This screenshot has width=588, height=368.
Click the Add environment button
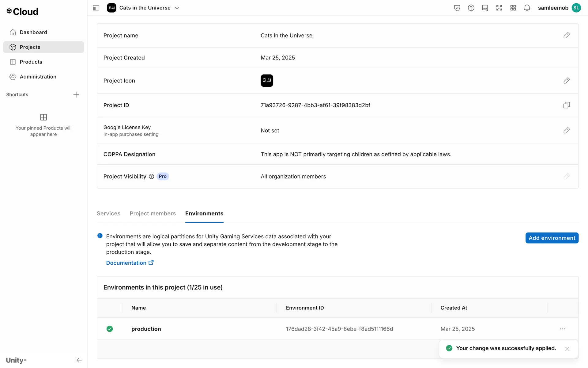click(x=552, y=238)
